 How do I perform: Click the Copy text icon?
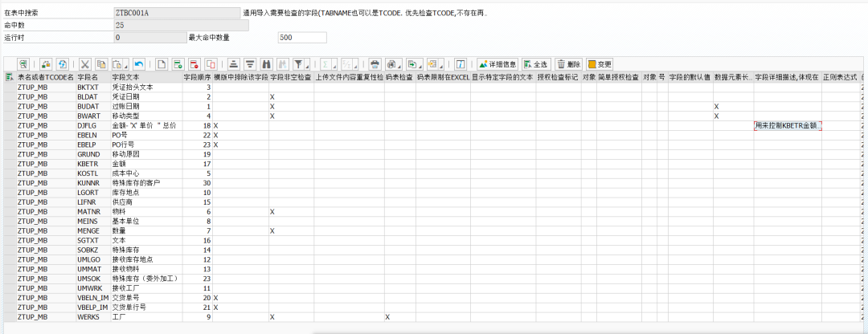pos(101,63)
